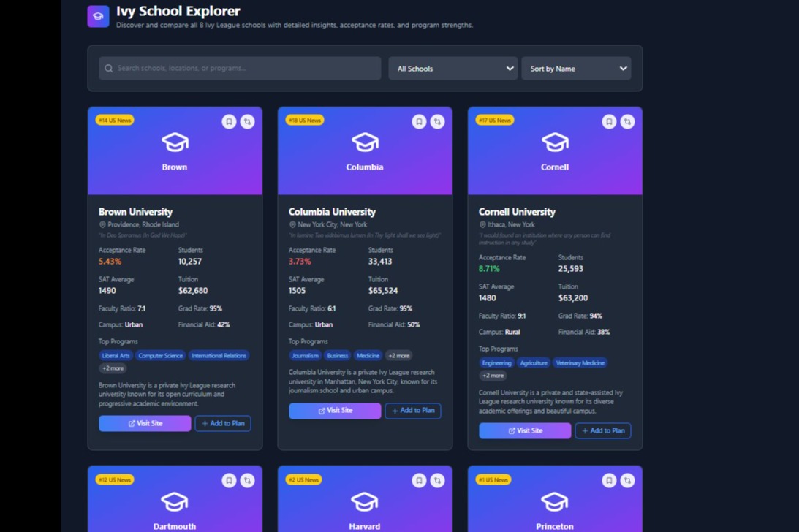Click the Journalism program tag
Image resolution: width=799 pixels, height=532 pixels.
pyautogui.click(x=306, y=356)
